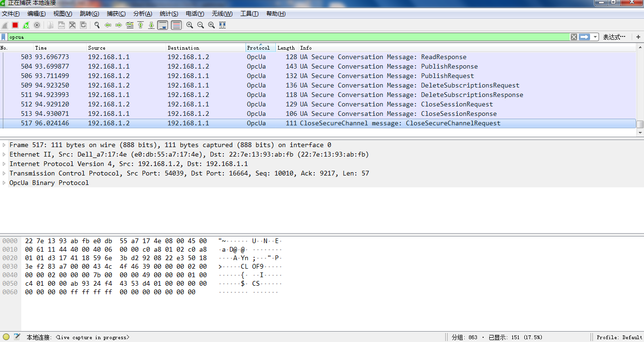Sort by the Destination column header

click(x=206, y=48)
